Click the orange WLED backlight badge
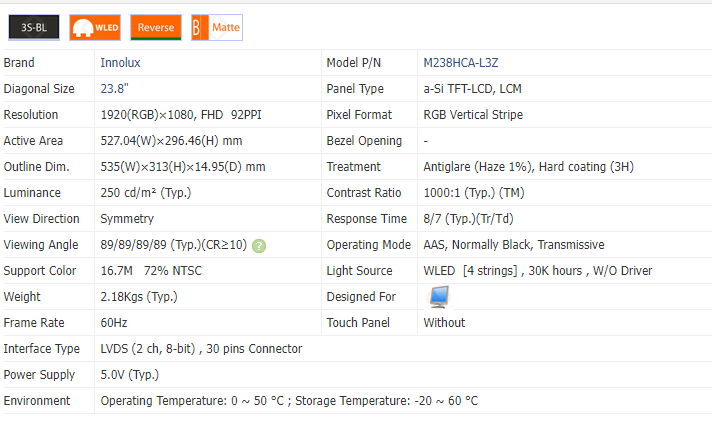The width and height of the screenshot is (712, 421). pyautogui.click(x=95, y=28)
